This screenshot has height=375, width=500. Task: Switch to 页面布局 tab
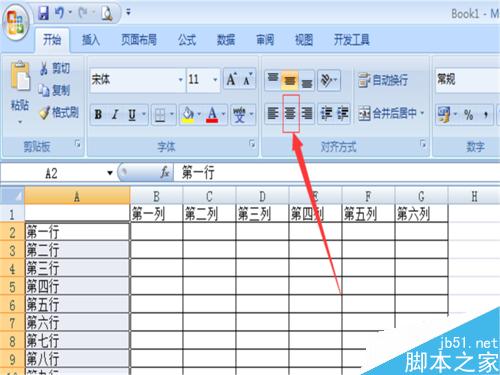pyautogui.click(x=139, y=40)
